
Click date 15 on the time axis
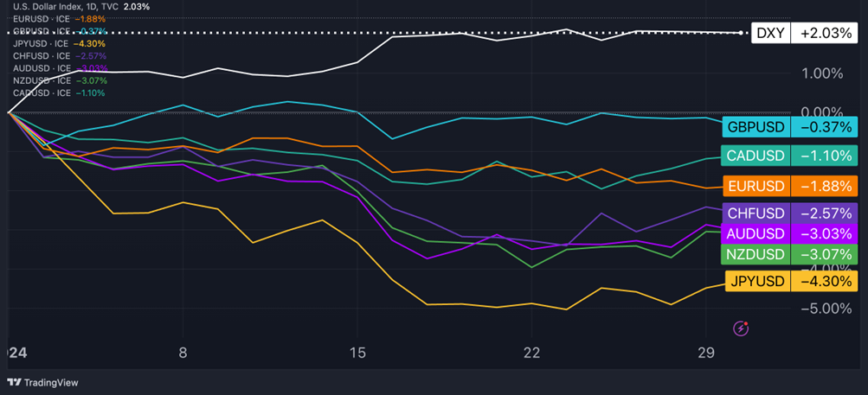(x=357, y=353)
